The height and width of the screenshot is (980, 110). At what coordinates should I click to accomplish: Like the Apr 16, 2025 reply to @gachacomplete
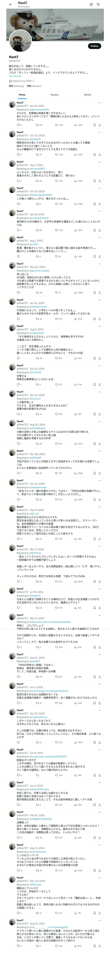(x=57, y=125)
